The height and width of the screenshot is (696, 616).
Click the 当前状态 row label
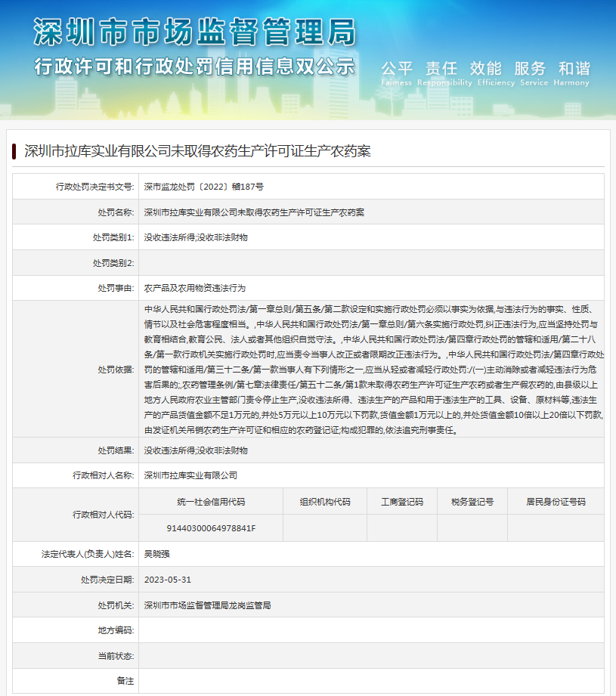point(116,656)
